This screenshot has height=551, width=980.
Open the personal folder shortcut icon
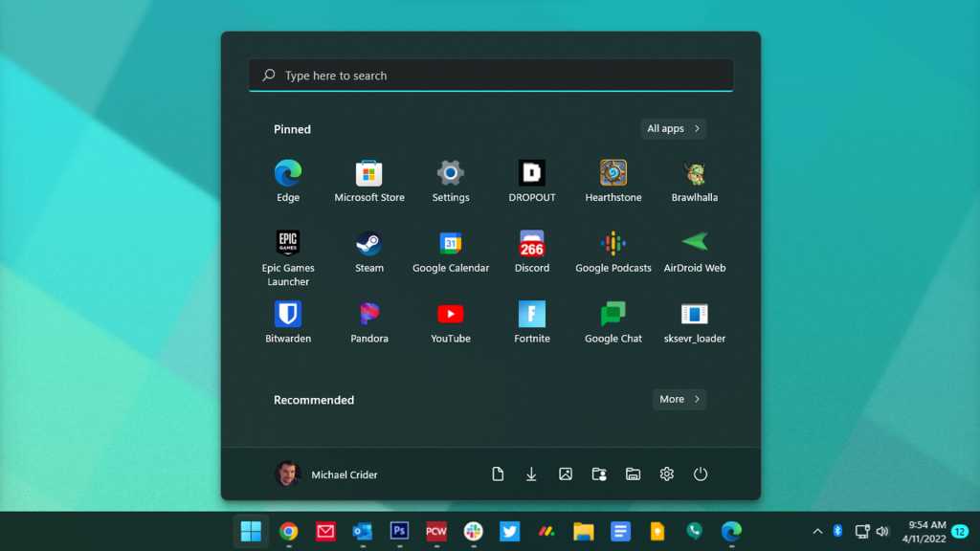[599, 474]
